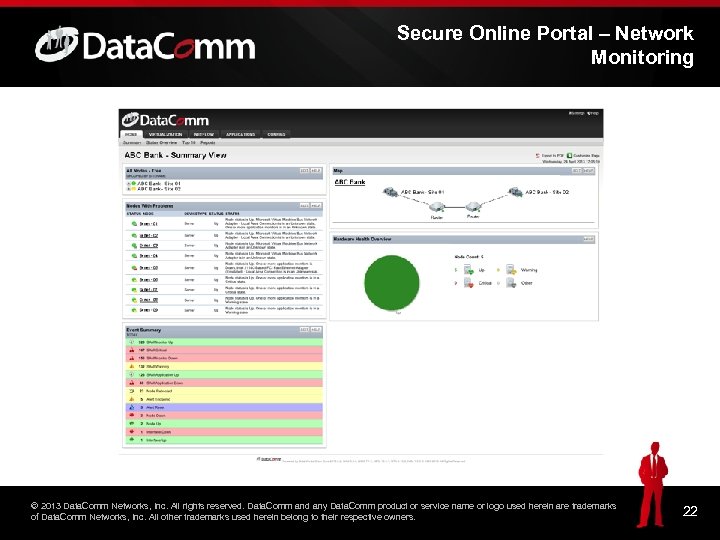
Task: Click the Interface Down event icon
Action: [132, 432]
